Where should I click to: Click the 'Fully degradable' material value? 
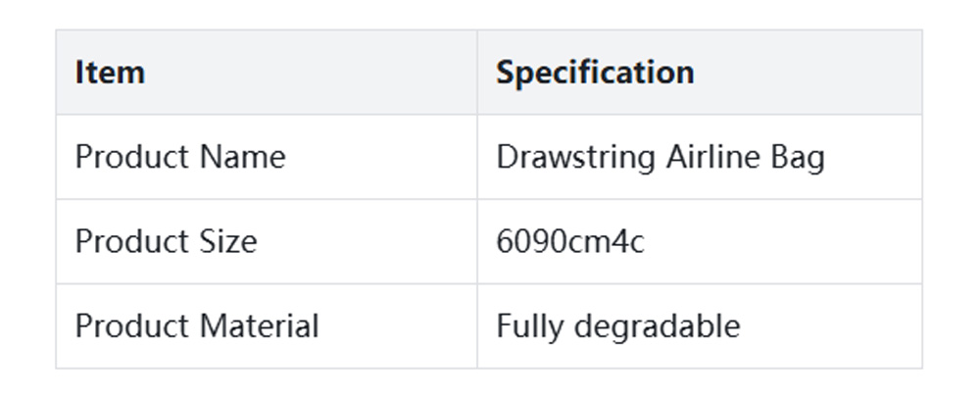click(x=617, y=325)
